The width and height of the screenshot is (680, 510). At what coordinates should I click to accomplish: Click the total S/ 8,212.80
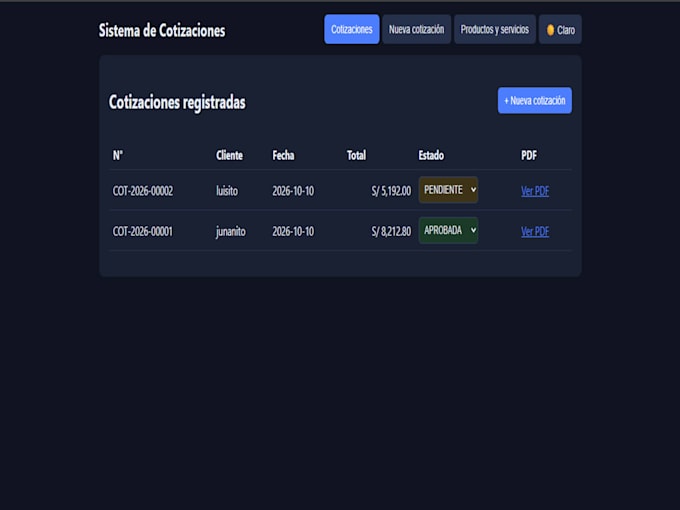tap(391, 232)
